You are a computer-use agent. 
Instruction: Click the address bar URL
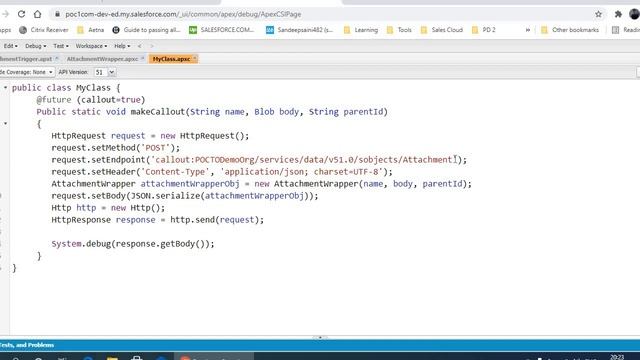pos(183,14)
